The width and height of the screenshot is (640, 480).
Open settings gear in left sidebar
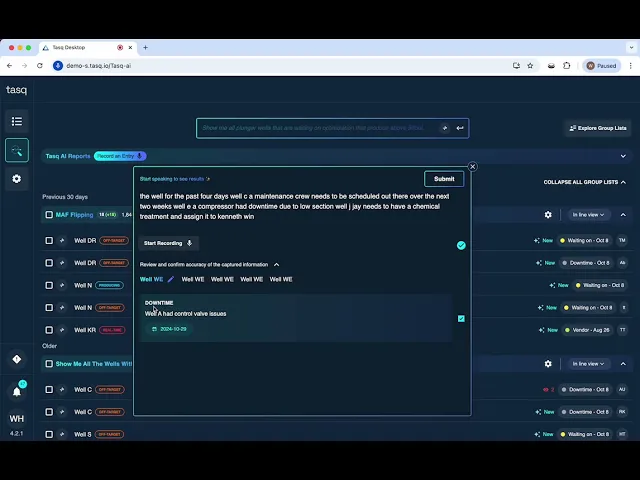click(17, 179)
